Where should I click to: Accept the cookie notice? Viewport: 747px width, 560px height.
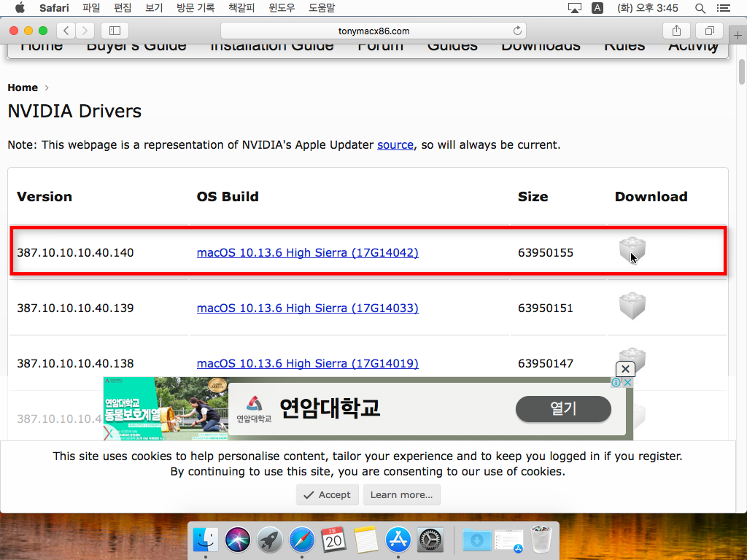point(328,495)
